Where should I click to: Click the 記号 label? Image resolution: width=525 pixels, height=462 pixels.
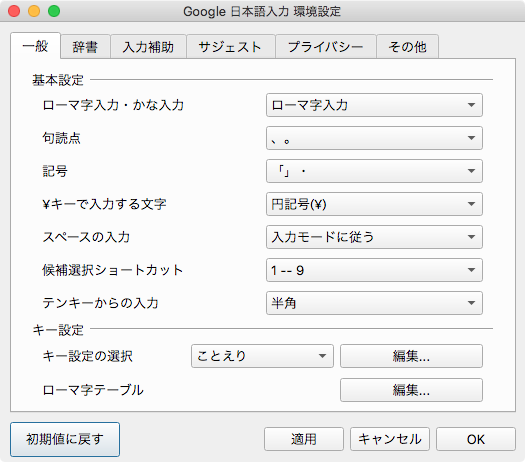(x=55, y=171)
